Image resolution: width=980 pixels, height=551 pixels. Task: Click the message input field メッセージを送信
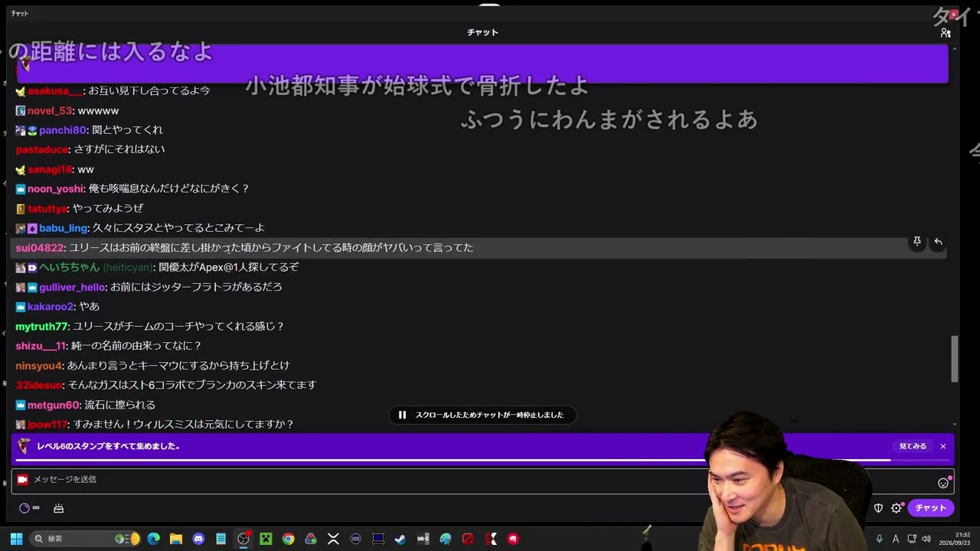[482, 480]
